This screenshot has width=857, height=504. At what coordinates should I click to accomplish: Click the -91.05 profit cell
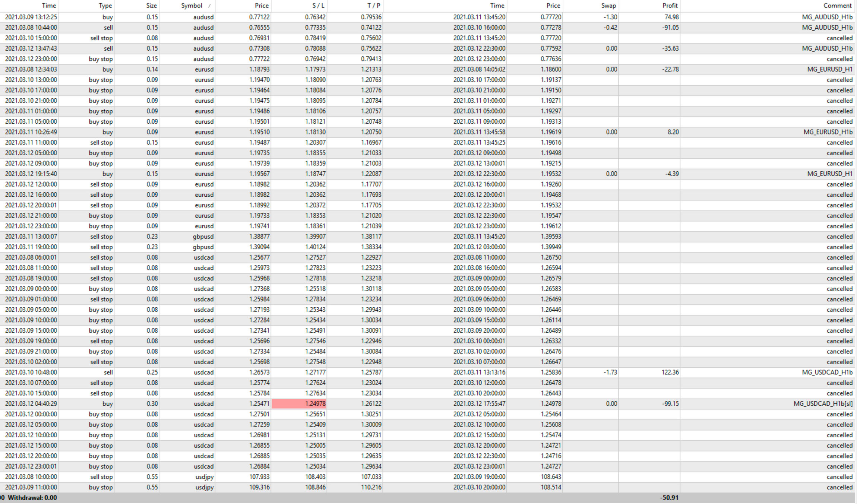(670, 28)
